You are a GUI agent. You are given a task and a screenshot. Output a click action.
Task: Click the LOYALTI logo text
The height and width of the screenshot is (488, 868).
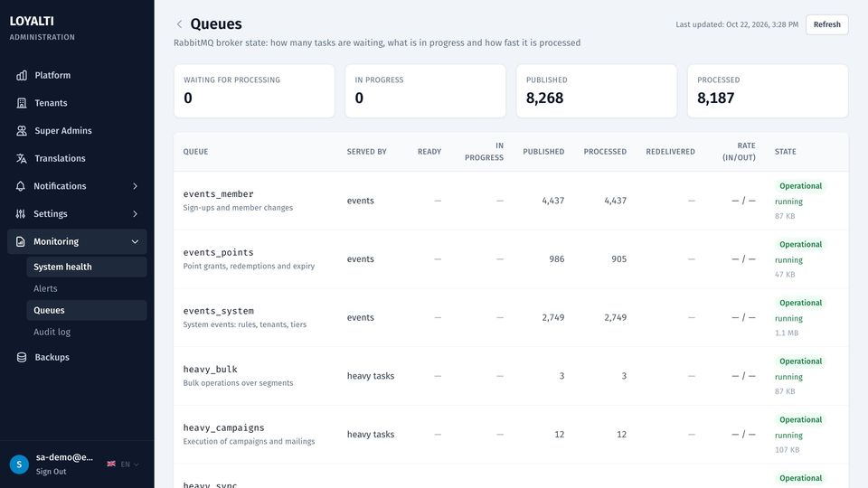click(x=32, y=21)
